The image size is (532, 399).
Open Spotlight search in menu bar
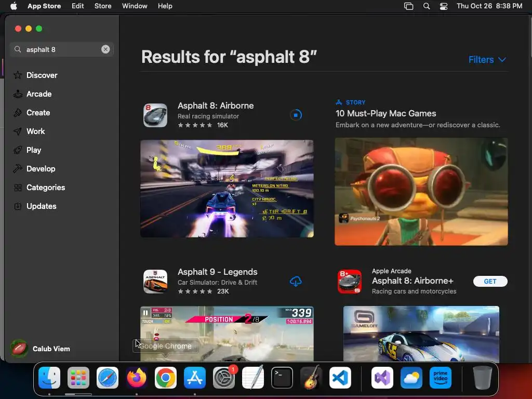click(x=427, y=6)
